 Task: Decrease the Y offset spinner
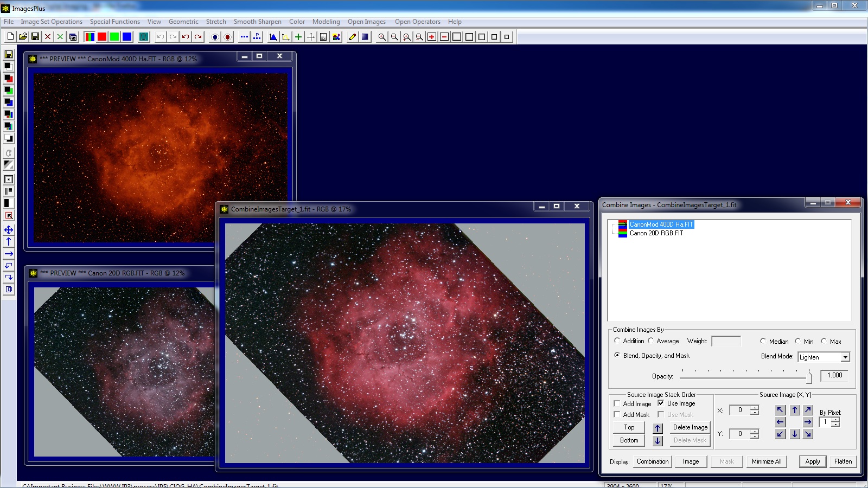[x=755, y=436]
